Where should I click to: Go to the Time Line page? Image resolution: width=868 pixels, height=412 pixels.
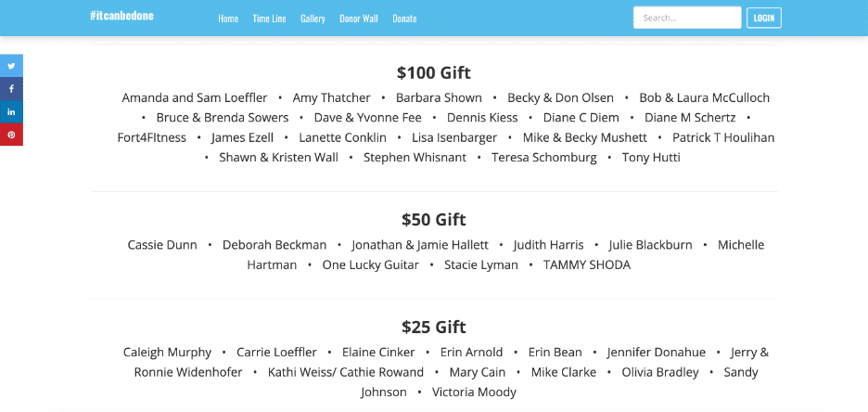pos(270,19)
